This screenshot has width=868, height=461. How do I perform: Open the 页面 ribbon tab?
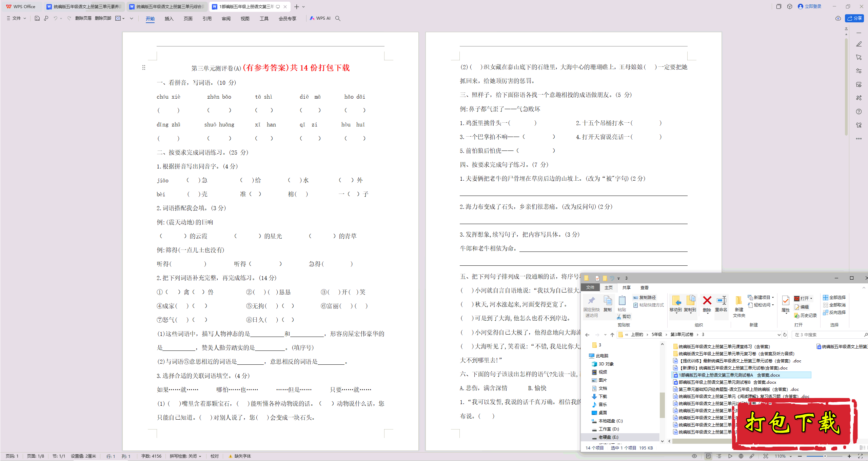tap(188, 19)
